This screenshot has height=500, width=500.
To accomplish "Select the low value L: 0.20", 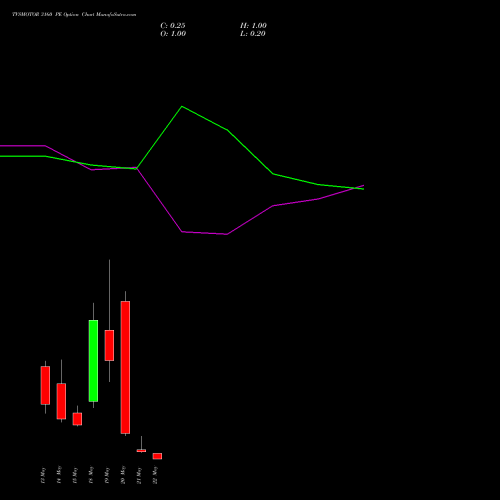I will click(253, 34).
